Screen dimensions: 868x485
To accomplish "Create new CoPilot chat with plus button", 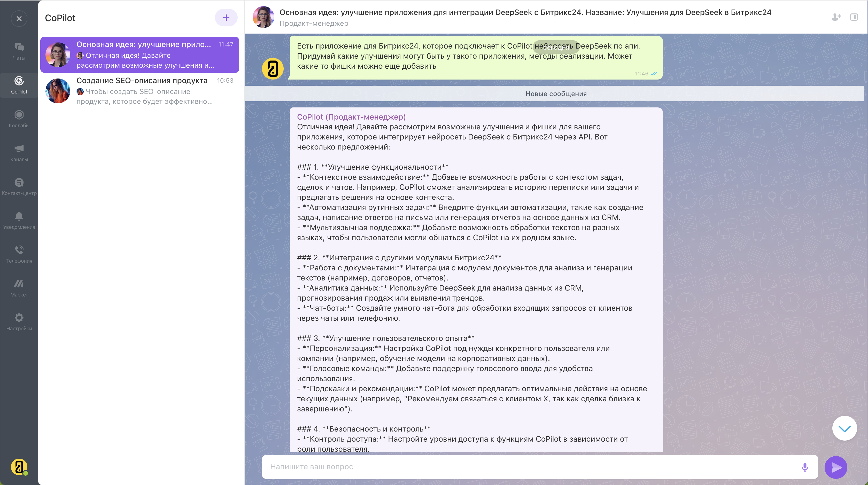I will tap(226, 18).
